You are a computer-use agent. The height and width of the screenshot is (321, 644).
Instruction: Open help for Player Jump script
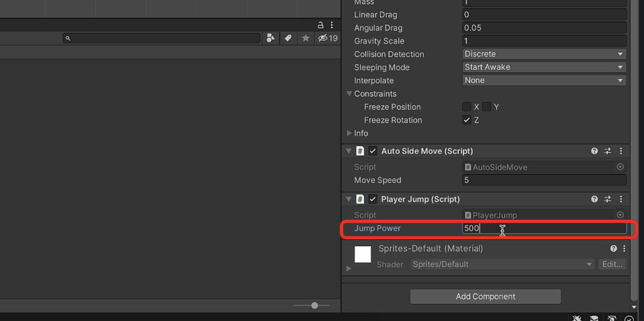(595, 199)
